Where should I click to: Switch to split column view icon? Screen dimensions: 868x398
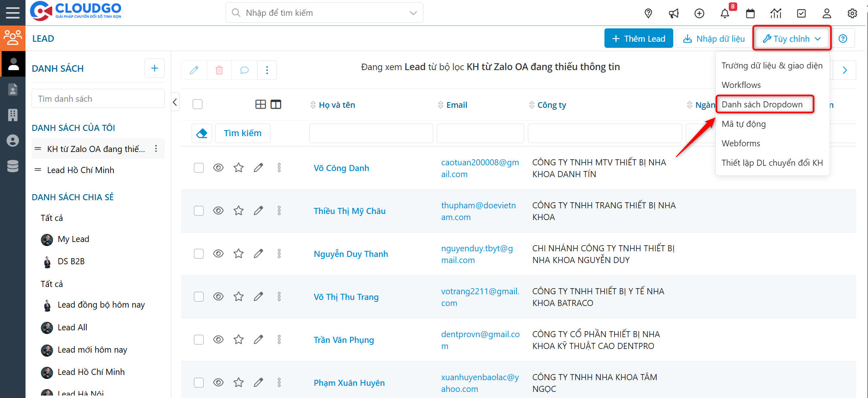276,105
